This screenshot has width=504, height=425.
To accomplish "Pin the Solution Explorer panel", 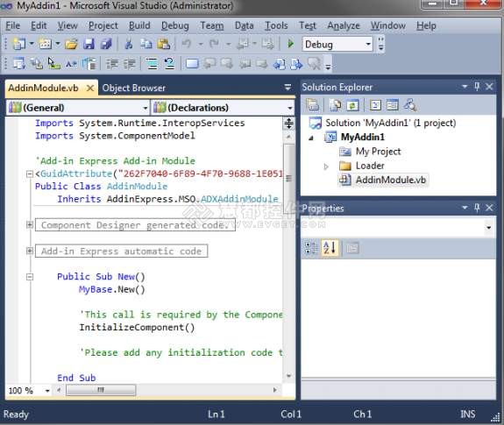I will pyautogui.click(x=477, y=87).
